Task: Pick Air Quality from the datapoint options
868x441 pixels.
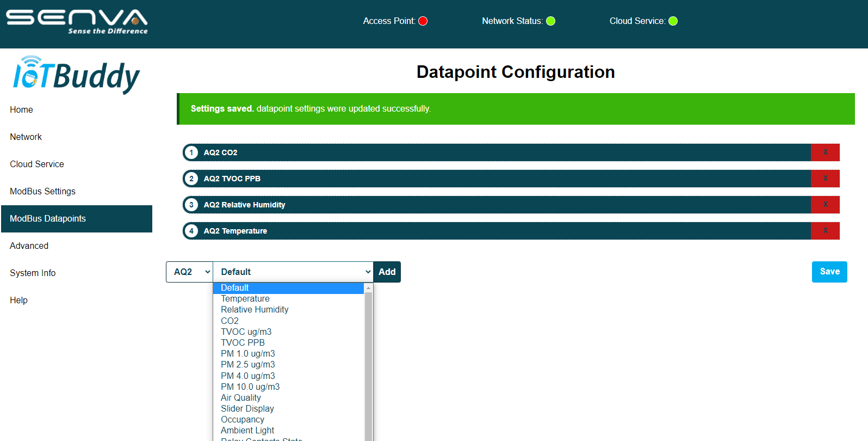Action: (241, 398)
